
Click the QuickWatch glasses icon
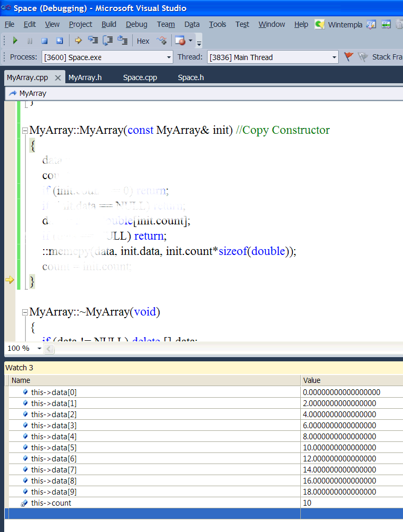pos(162,41)
